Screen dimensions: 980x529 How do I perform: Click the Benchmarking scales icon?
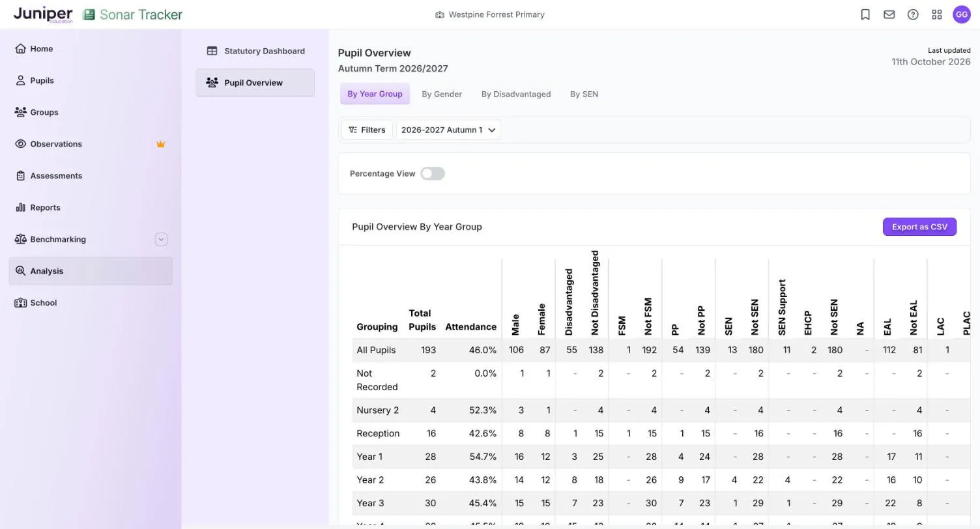[x=20, y=239]
